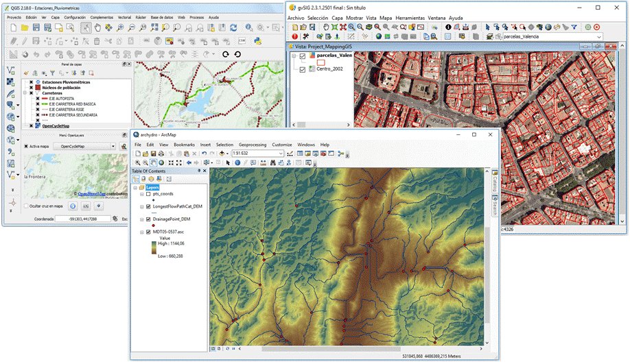The image size is (630, 364).
Task: Click QGIS zoom out magnifier tool
Action: (131, 27)
